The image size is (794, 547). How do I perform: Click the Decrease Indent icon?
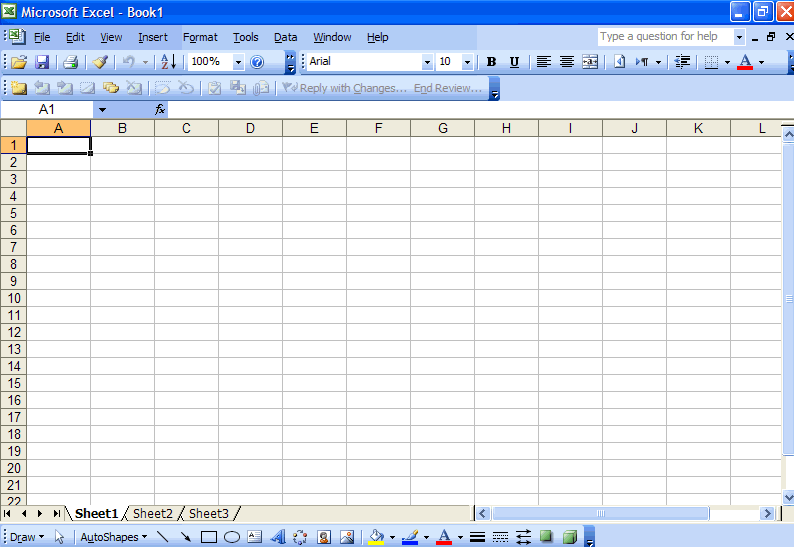tap(683, 62)
